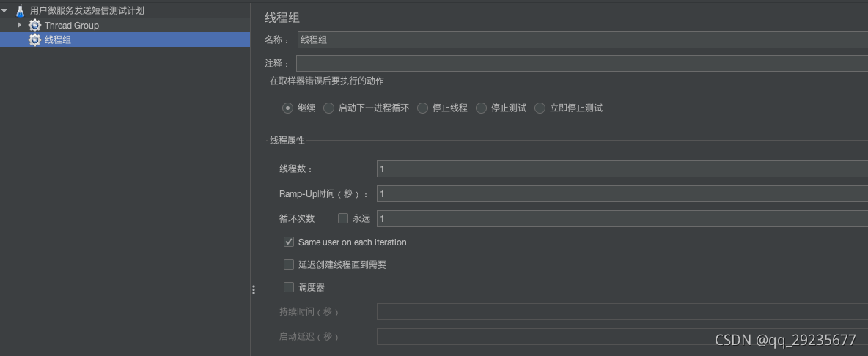Click the 循环次数 value field
Screen dimensions: 868x356
[622, 219]
